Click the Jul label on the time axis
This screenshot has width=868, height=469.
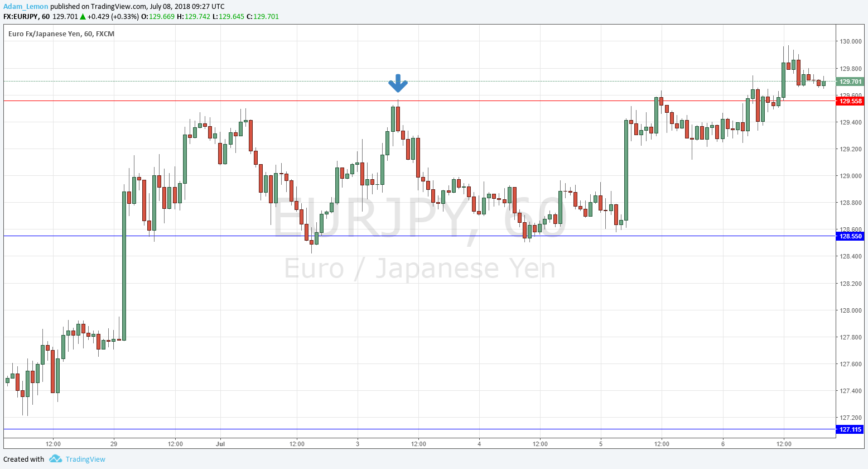coord(220,444)
